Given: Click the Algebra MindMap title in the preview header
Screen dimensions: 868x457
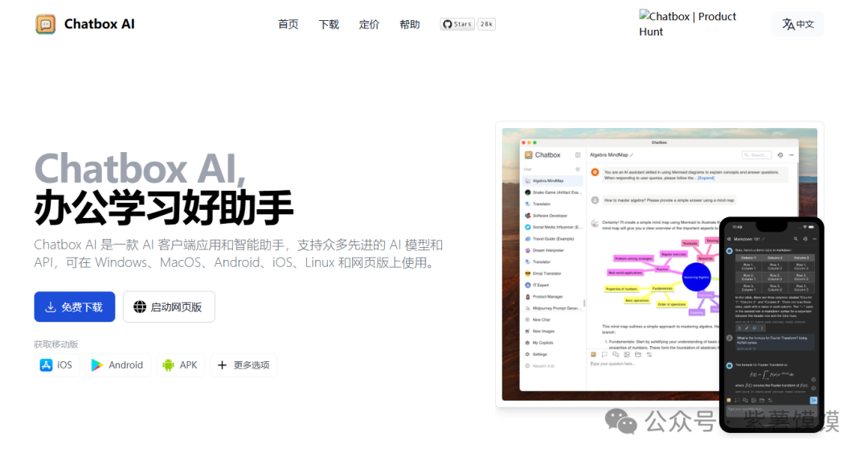Looking at the screenshot, I should [609, 155].
